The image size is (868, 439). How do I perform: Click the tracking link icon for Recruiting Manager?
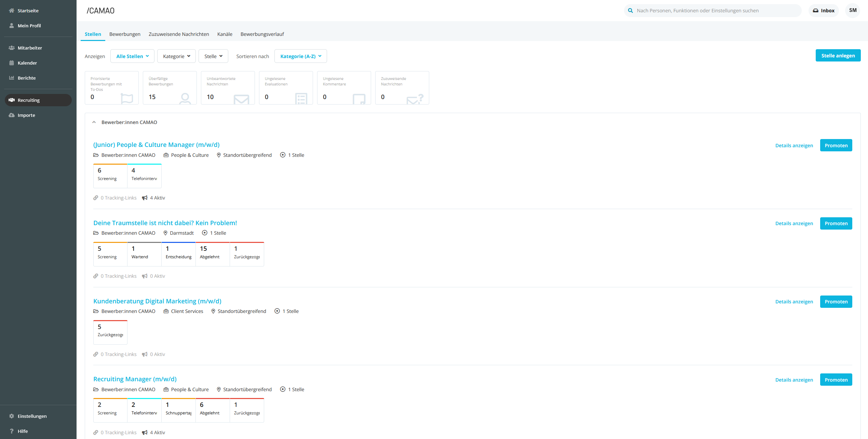[96, 433]
